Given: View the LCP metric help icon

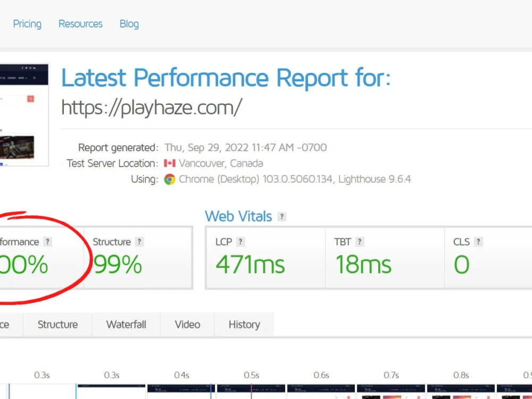Looking at the screenshot, I should (240, 242).
